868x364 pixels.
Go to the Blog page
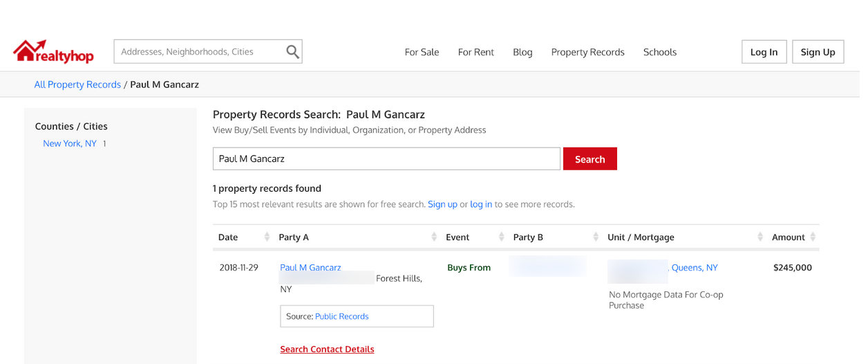click(522, 52)
